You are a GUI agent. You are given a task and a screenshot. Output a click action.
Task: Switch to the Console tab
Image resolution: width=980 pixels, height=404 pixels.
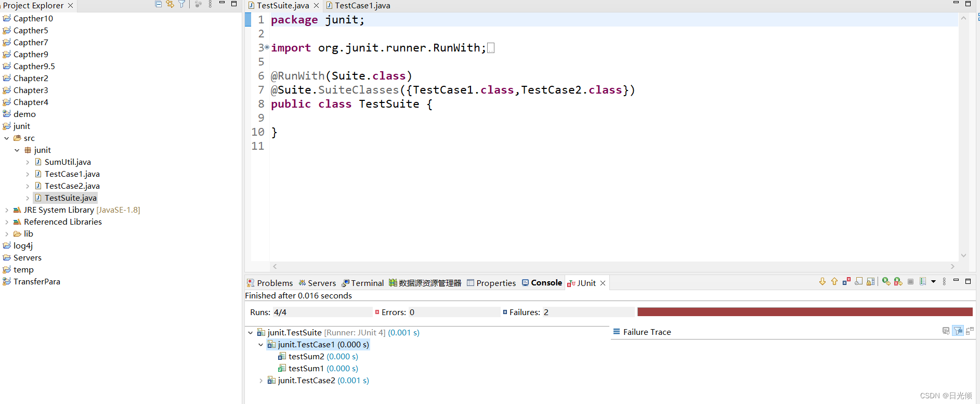click(542, 283)
